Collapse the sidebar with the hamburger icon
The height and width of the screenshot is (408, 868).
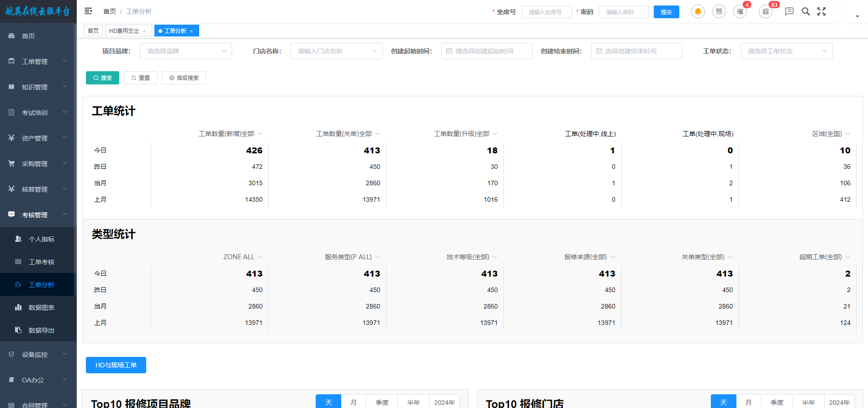click(88, 11)
